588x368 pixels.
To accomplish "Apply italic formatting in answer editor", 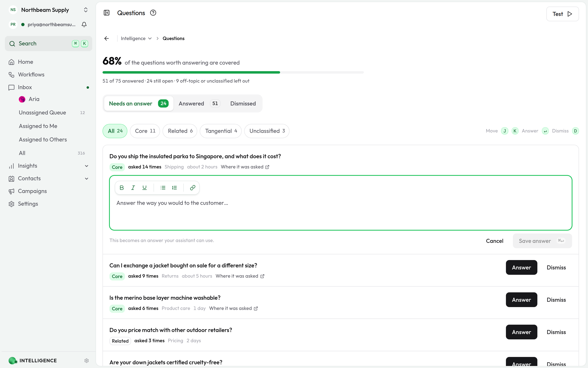I will 133,188.
